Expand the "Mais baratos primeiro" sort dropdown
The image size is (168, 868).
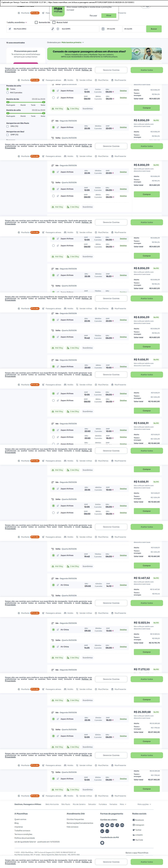pyautogui.click(x=72, y=42)
